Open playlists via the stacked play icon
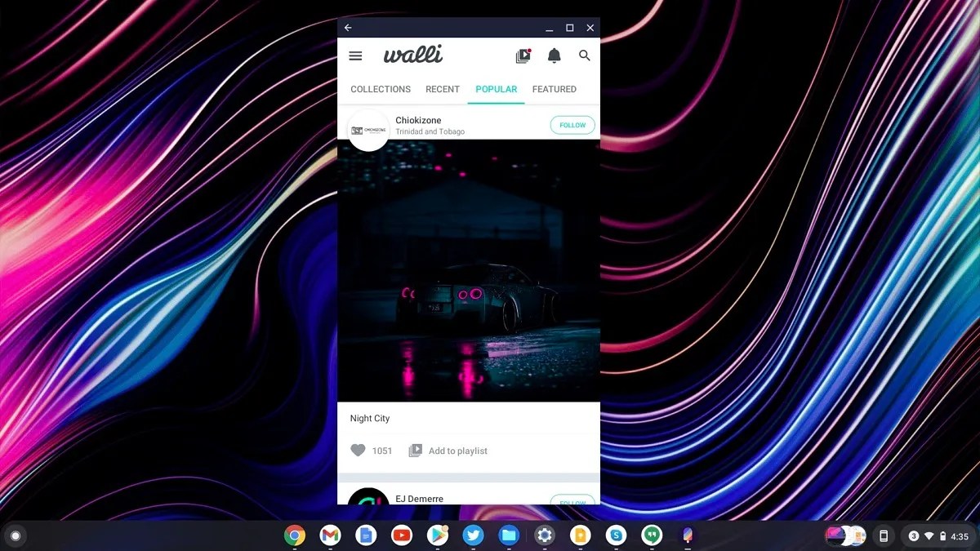 pos(523,55)
